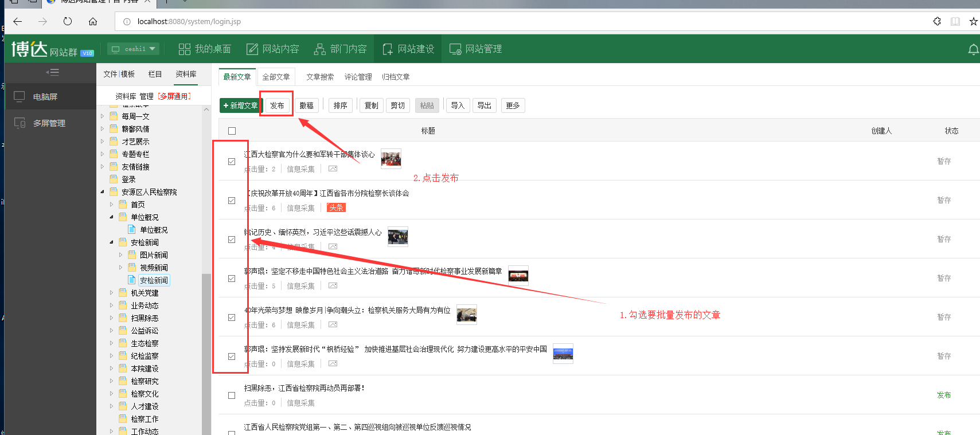Screen dimensions: 980x435
Task: Uncheck the 庆祝改革开放40周年 article checkbox
Action: (x=232, y=201)
